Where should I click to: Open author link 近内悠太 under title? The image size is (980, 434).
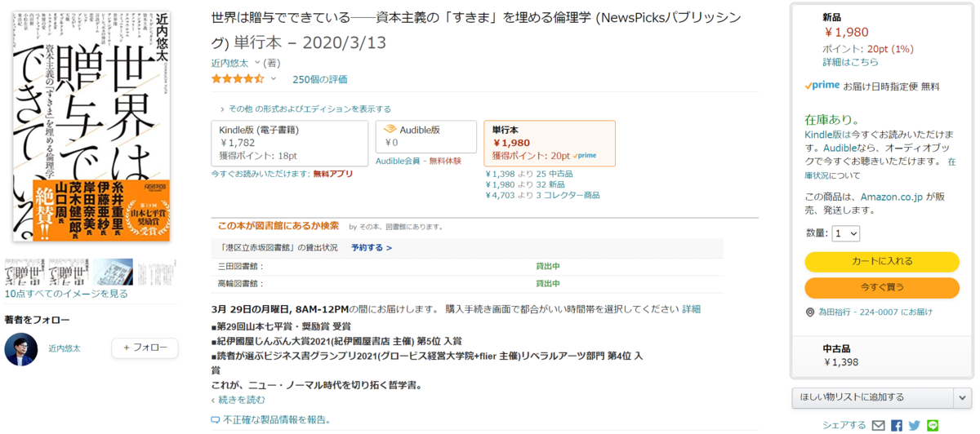point(230,62)
